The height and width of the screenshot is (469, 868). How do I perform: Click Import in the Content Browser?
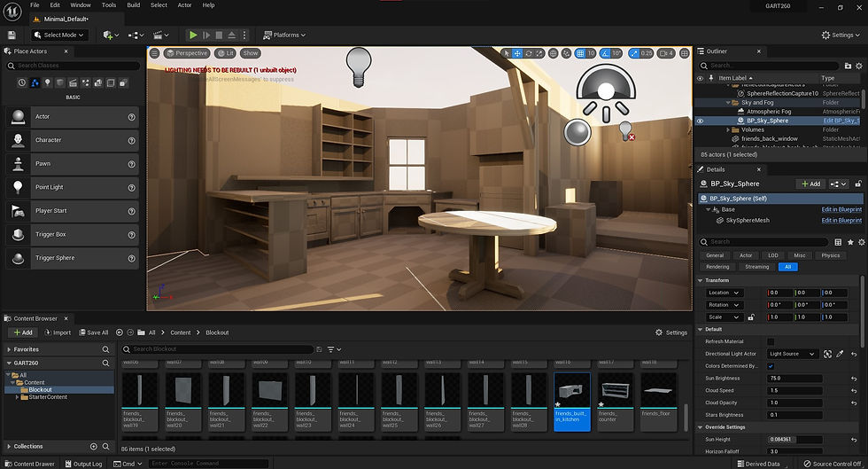(58, 332)
